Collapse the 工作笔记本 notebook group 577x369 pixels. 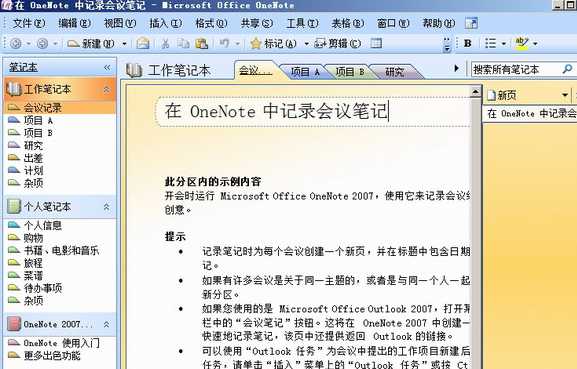(107, 89)
